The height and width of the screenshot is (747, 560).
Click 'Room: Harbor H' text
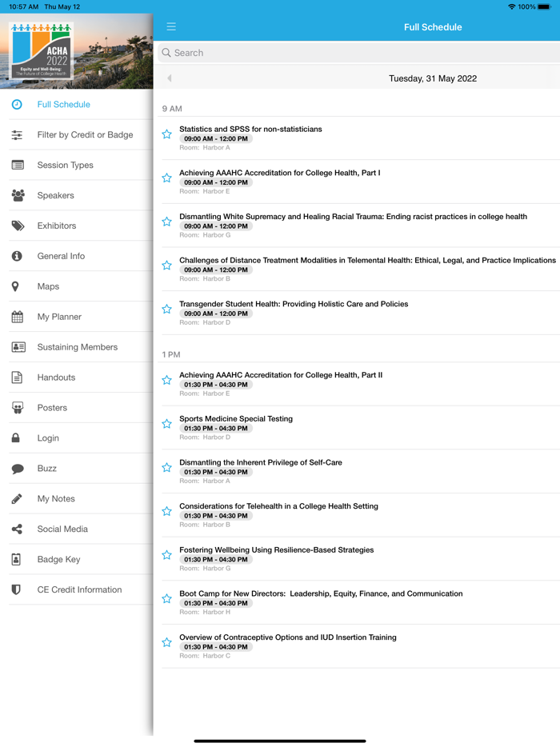(x=205, y=612)
